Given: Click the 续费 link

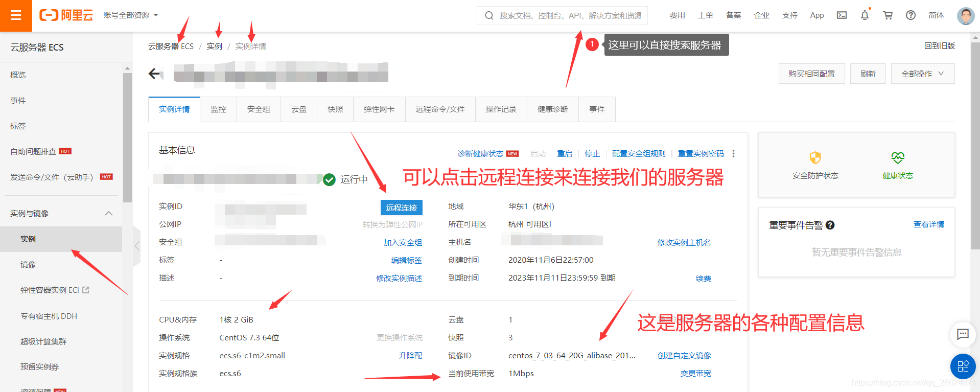Looking at the screenshot, I should pyautogui.click(x=704, y=279).
